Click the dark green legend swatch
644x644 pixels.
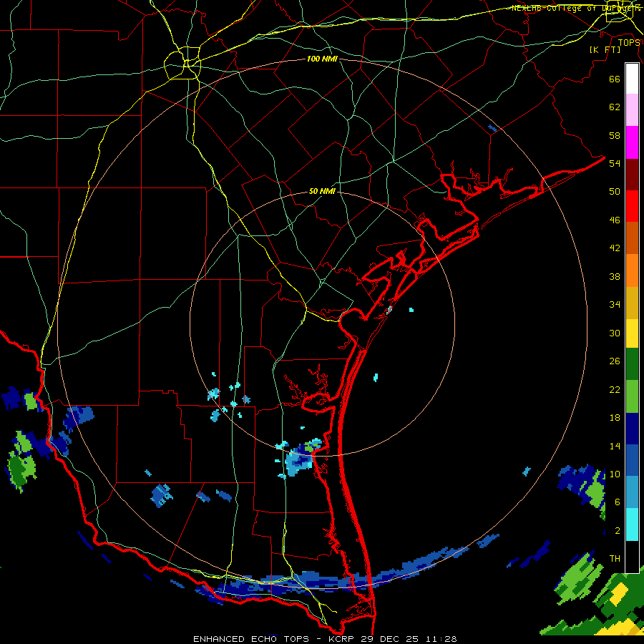tap(632, 364)
